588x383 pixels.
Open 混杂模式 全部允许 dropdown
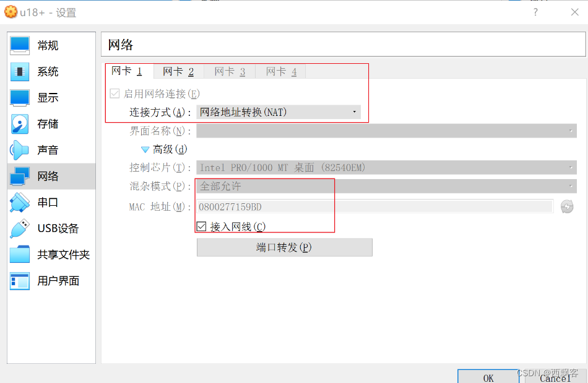pyautogui.click(x=386, y=186)
